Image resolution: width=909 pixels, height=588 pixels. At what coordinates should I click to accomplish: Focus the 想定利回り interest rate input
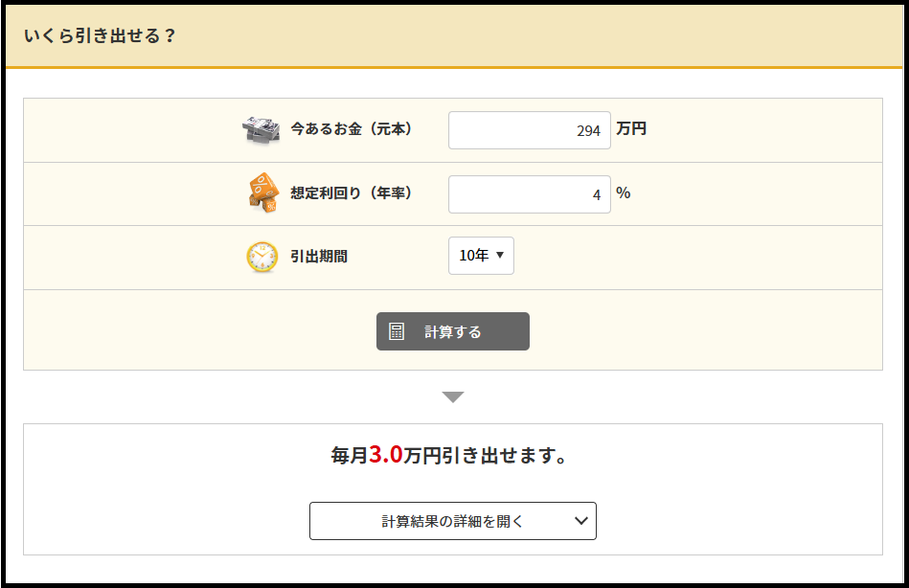pos(529,193)
